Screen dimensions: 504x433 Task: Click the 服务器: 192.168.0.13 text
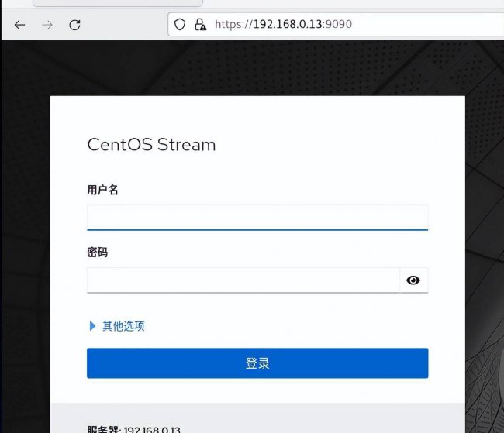tap(133, 429)
